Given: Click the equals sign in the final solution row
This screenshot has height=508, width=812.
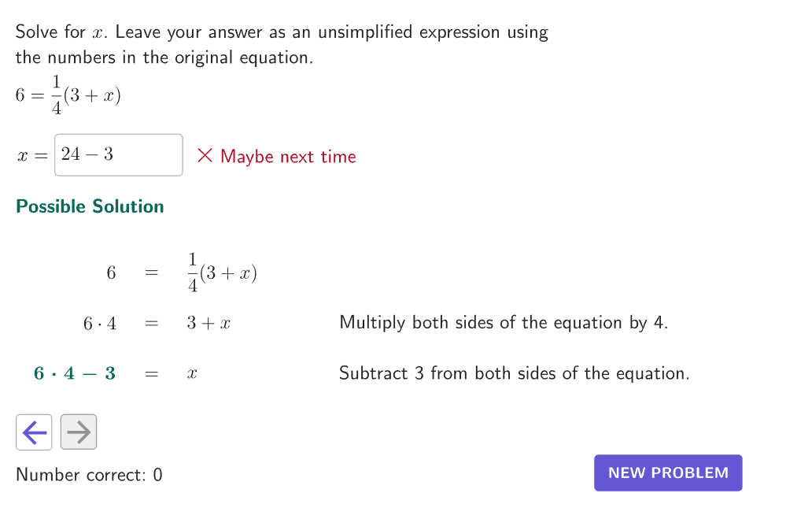Looking at the screenshot, I should pyautogui.click(x=152, y=374).
